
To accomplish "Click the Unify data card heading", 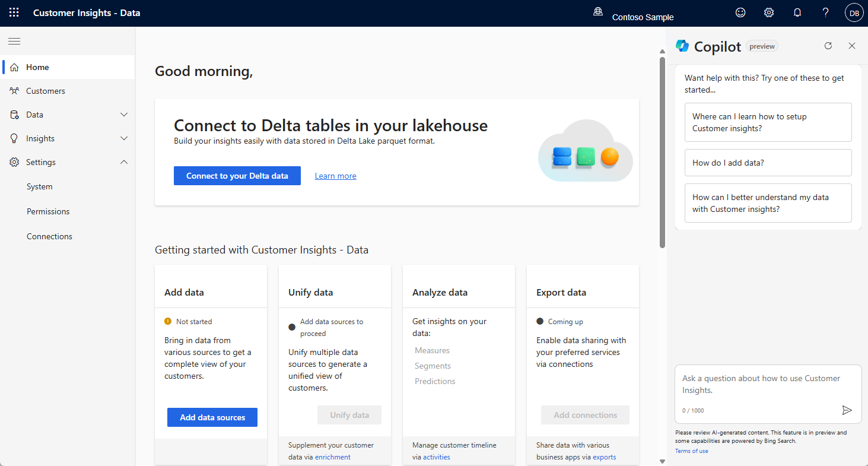I will pyautogui.click(x=311, y=292).
